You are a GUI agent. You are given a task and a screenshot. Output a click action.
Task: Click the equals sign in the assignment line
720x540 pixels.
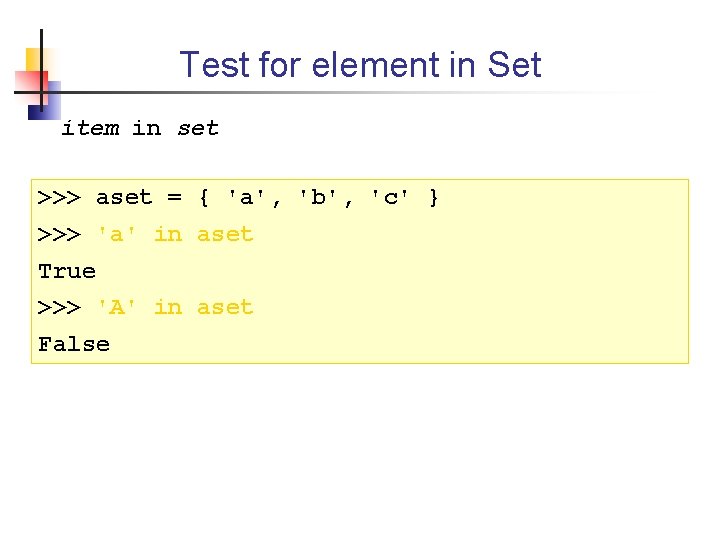pos(175,198)
